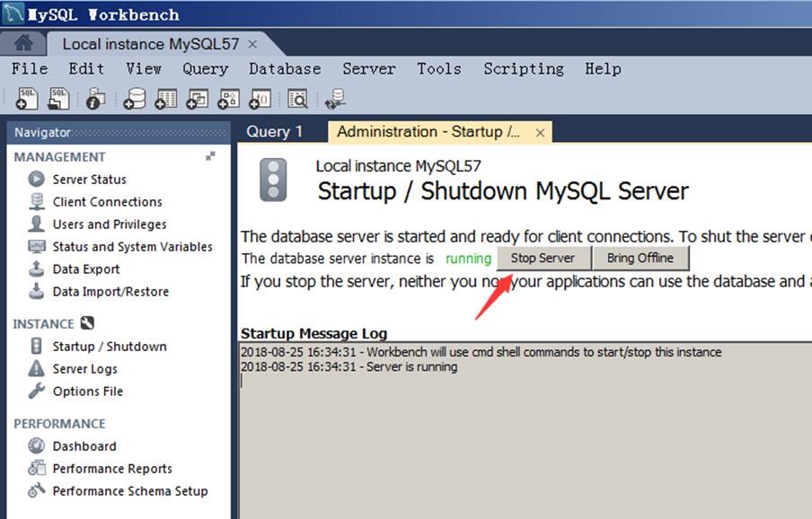Open Client Connections in the navigator
The height and width of the screenshot is (519, 812).
[x=107, y=201]
